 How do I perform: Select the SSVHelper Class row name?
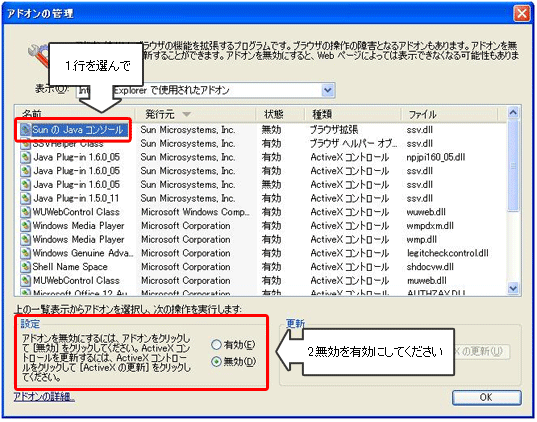coord(68,144)
